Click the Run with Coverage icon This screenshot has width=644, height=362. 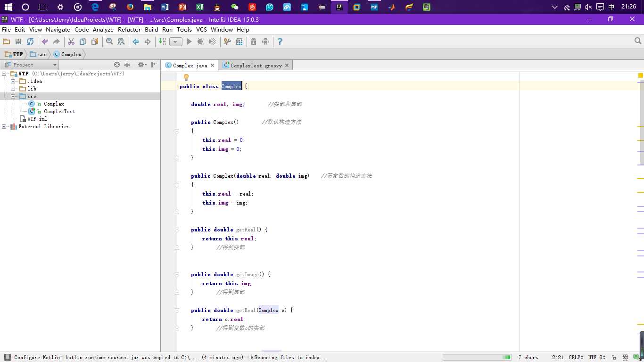click(x=213, y=41)
